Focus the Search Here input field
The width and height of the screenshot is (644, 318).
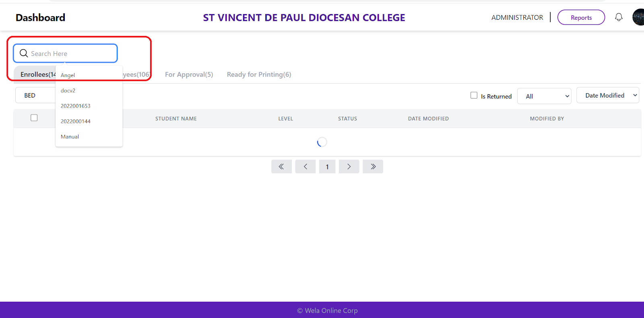coord(65,53)
